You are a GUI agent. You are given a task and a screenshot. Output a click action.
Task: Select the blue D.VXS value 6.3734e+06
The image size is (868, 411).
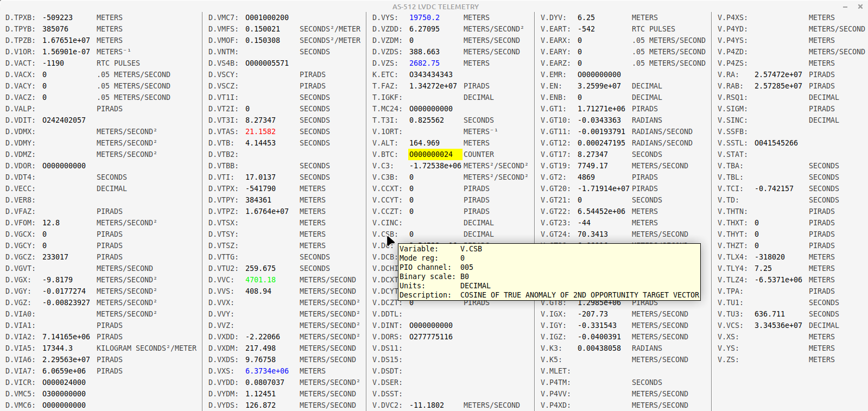coord(267,371)
